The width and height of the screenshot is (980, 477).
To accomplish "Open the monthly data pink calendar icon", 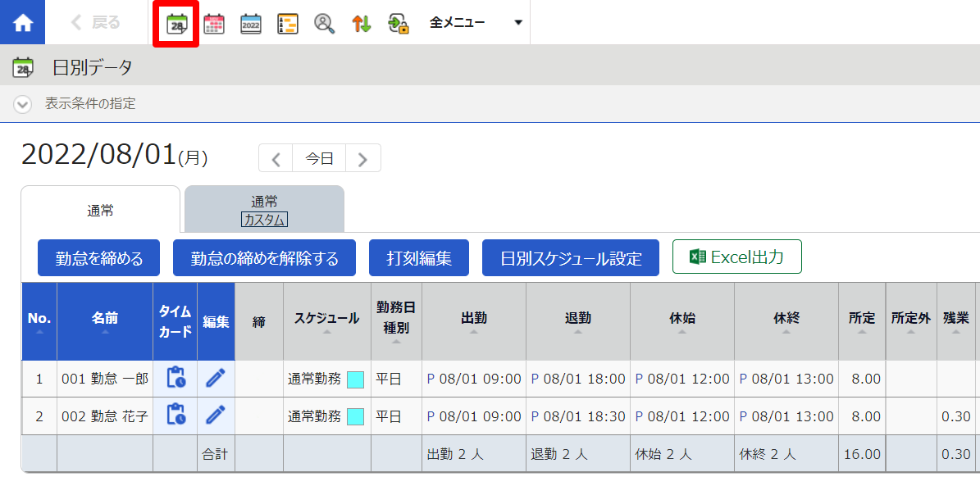I will coord(214,24).
